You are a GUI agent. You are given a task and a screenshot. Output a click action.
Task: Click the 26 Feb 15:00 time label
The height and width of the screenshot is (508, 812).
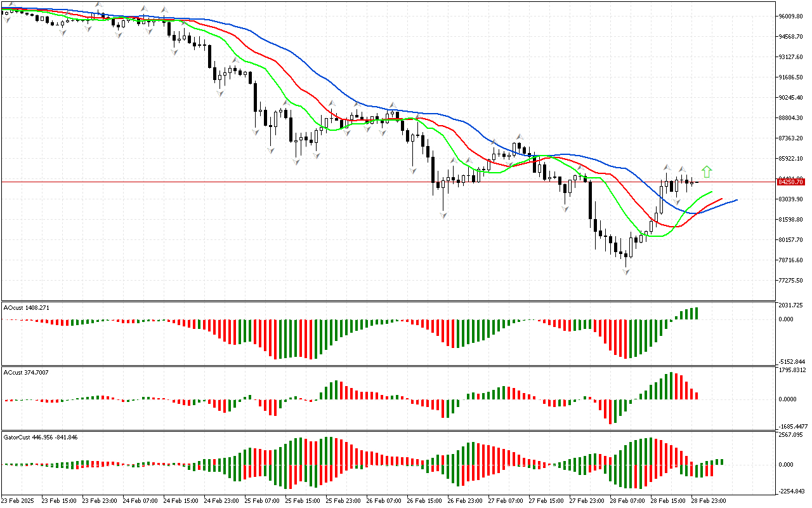click(424, 501)
